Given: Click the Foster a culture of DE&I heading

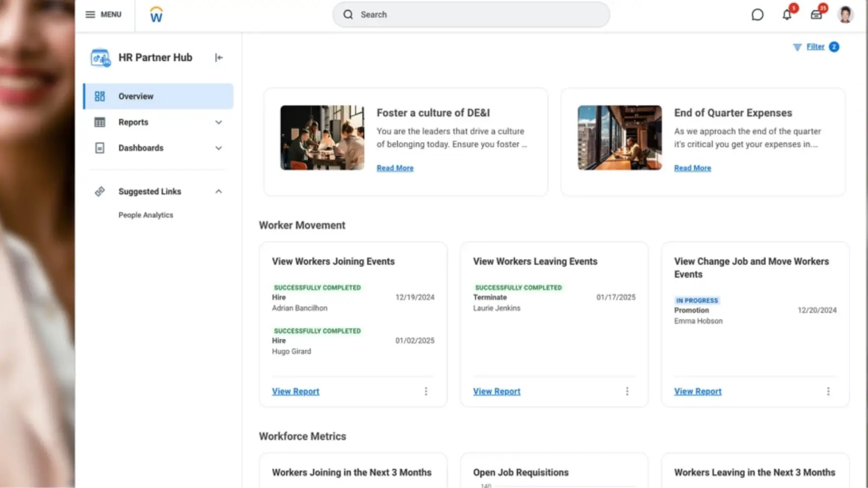Looking at the screenshot, I should click(x=433, y=113).
